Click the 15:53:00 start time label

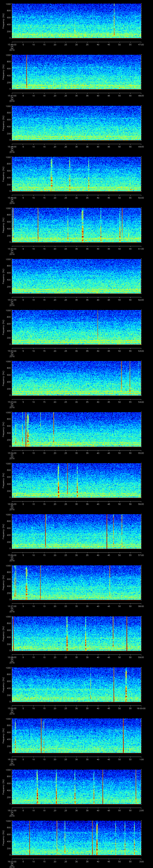point(12,402)
